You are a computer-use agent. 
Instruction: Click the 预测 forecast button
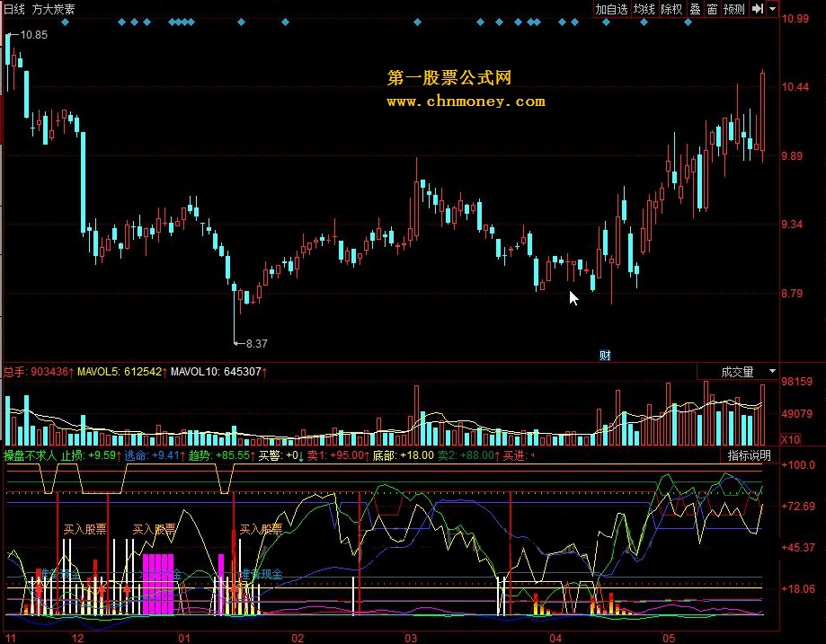click(x=733, y=9)
